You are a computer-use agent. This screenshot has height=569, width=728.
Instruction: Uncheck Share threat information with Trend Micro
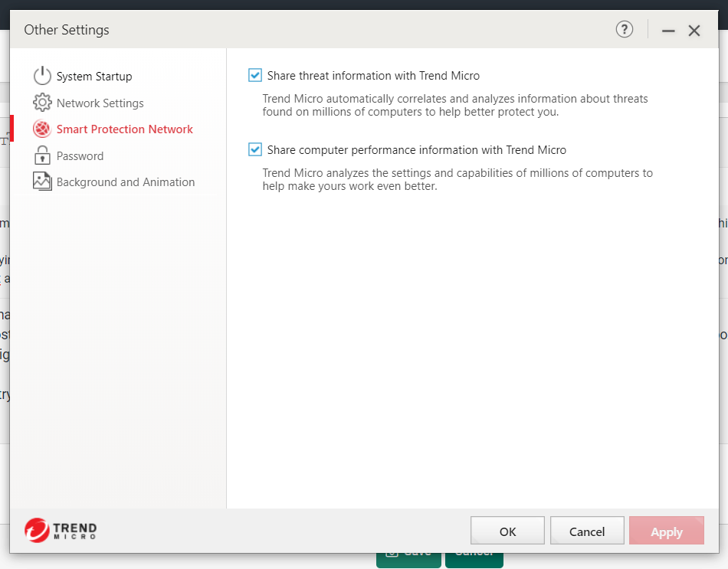[255, 75]
